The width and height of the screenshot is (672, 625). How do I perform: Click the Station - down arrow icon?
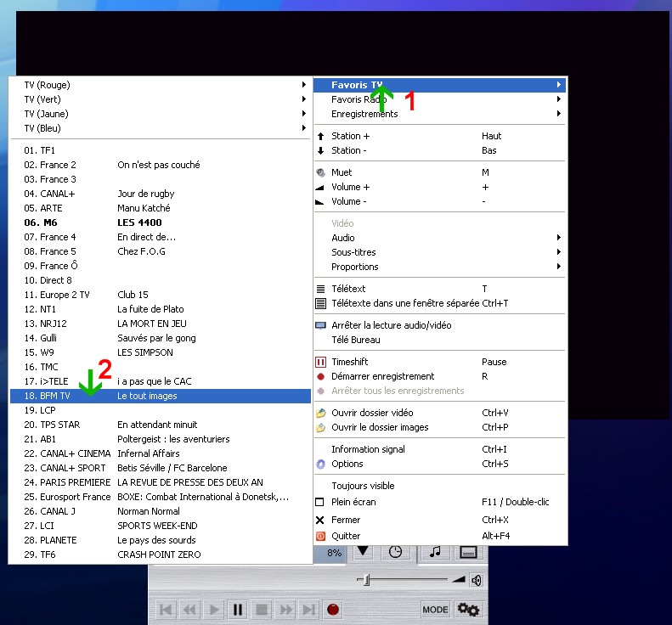coord(320,151)
